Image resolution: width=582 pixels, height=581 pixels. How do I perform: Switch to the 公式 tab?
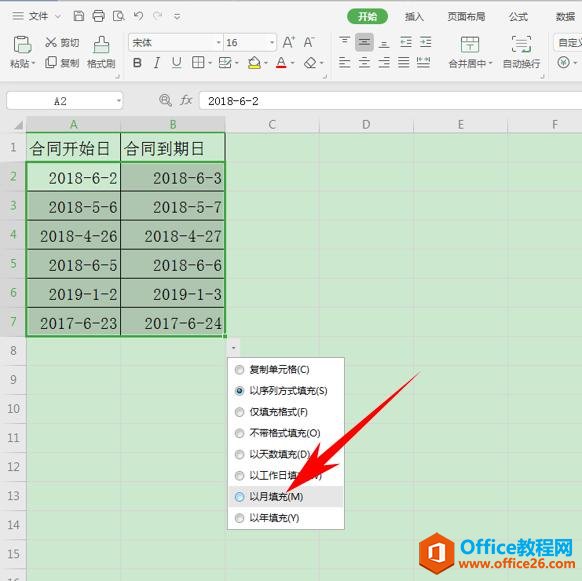[518, 16]
